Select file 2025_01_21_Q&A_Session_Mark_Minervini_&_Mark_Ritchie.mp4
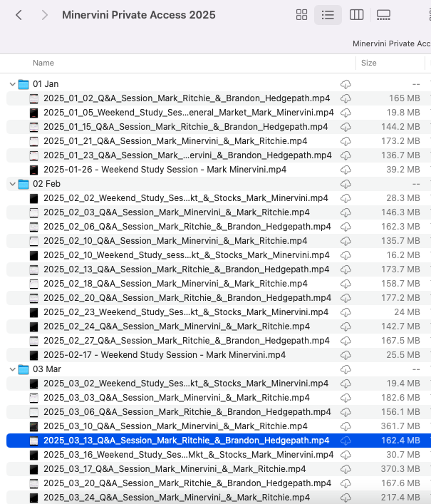This screenshot has height=504, width=431. point(175,140)
